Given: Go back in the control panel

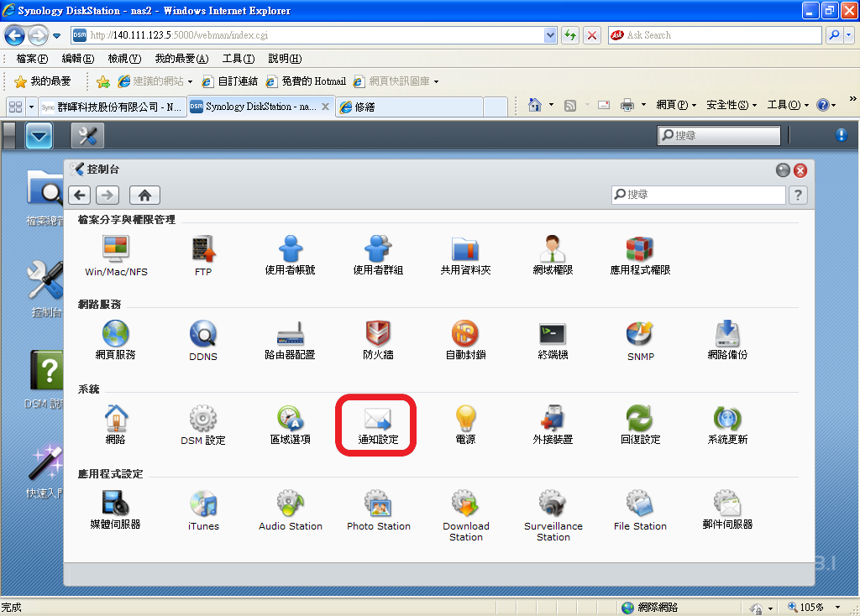Looking at the screenshot, I should [79, 195].
